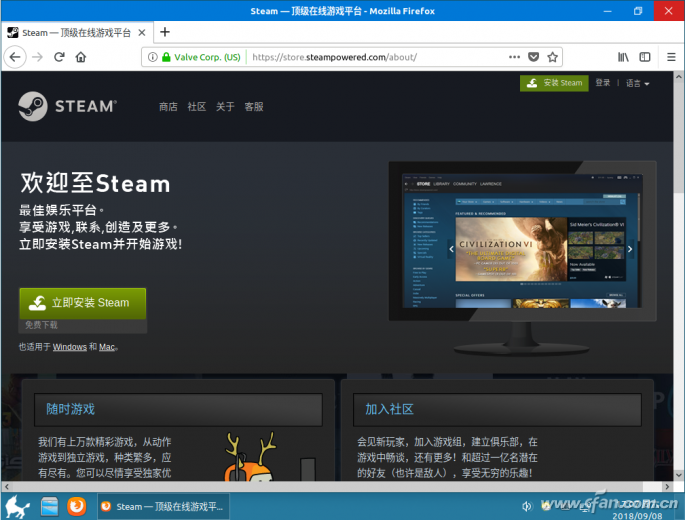Click the Firefox forward arrow
685x520 pixels.
(38, 57)
